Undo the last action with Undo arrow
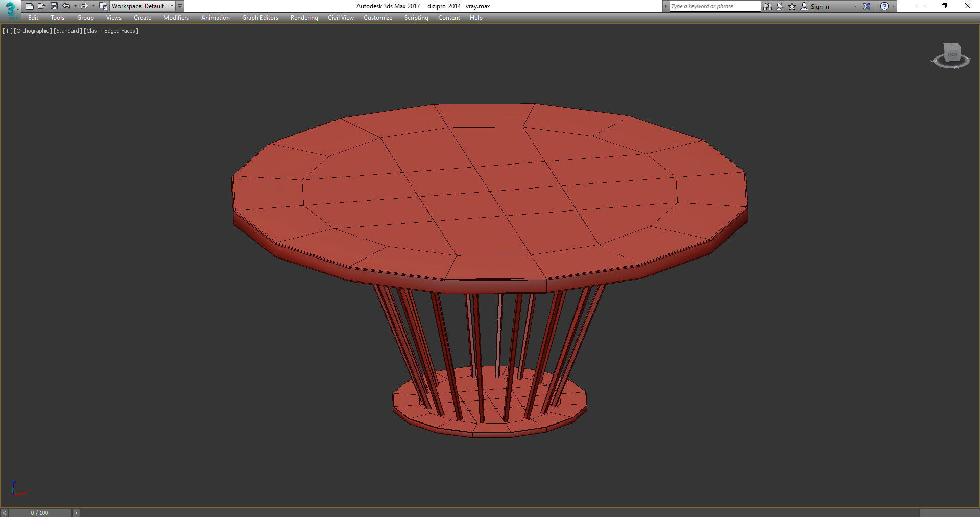 (66, 6)
